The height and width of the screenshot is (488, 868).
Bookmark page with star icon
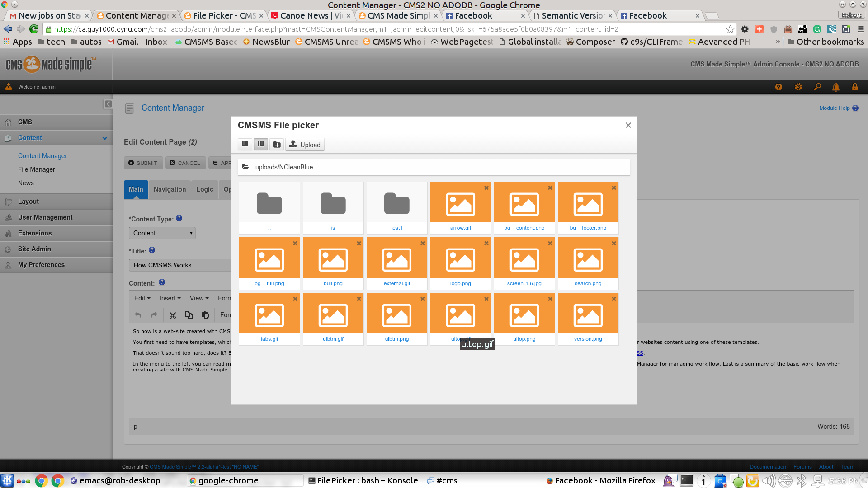click(x=730, y=29)
